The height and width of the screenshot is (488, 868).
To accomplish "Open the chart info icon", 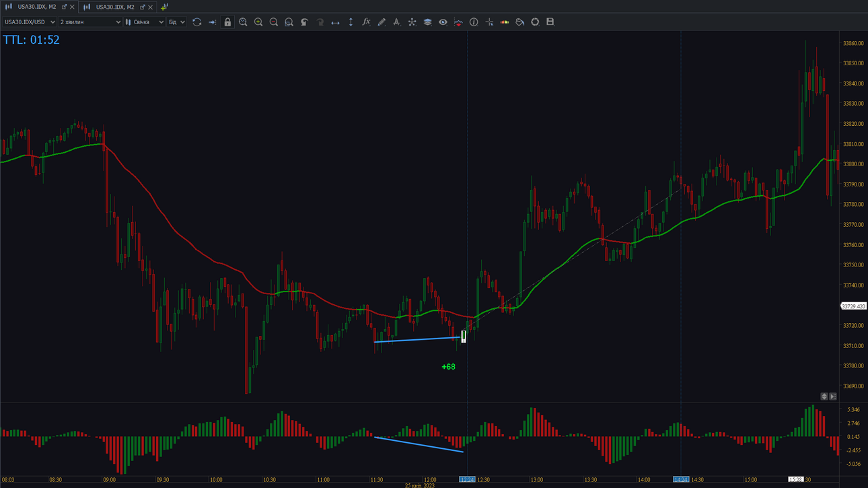I will pyautogui.click(x=474, y=22).
